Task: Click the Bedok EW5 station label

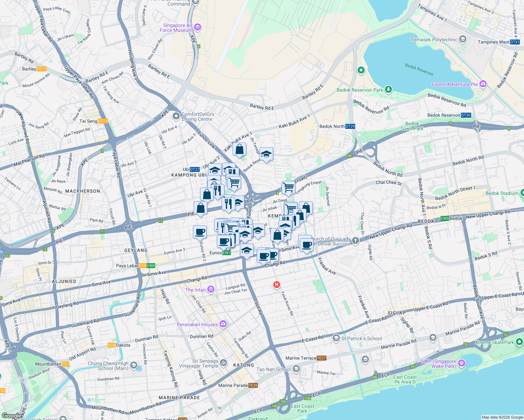Action: pos(452,218)
